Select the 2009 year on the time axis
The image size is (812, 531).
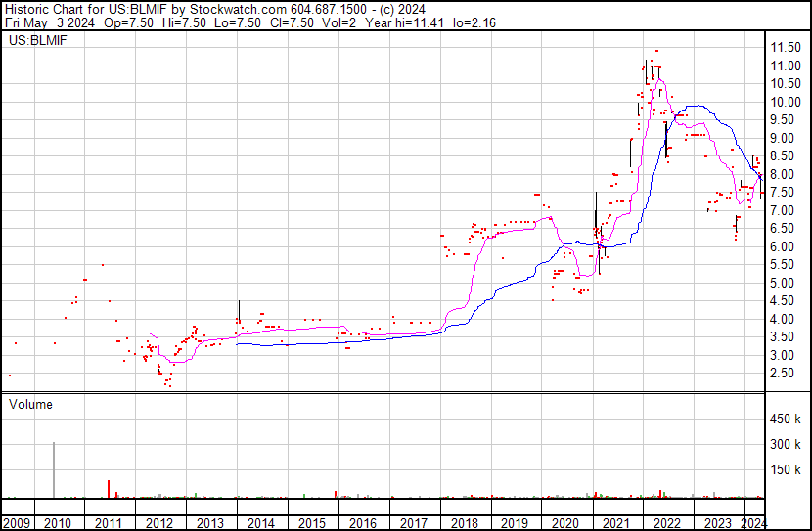point(17,523)
